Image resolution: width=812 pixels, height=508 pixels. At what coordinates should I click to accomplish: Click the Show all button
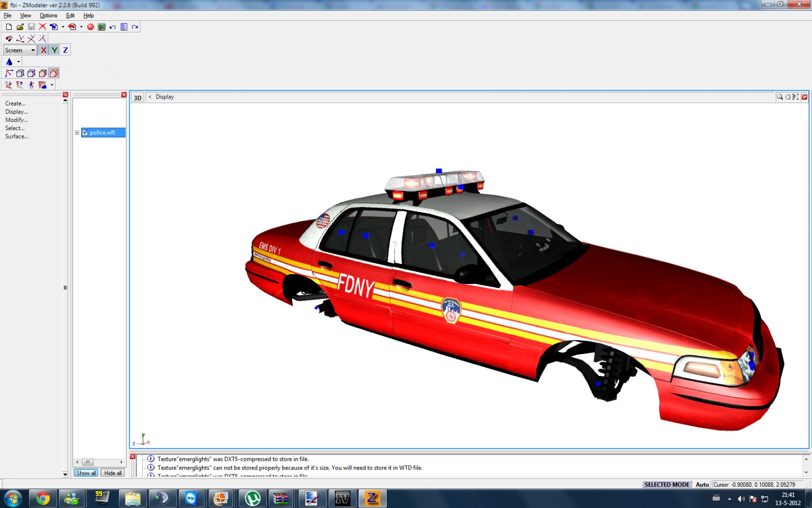pos(86,473)
